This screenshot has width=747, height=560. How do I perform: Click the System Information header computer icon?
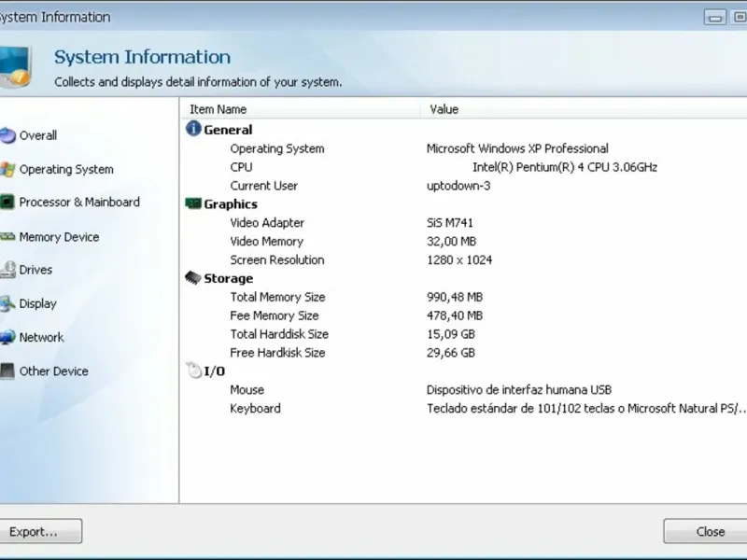pos(15,67)
